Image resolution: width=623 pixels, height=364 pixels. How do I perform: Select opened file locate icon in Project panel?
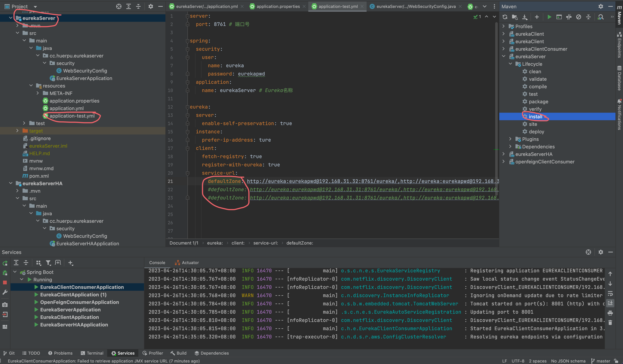(119, 6)
